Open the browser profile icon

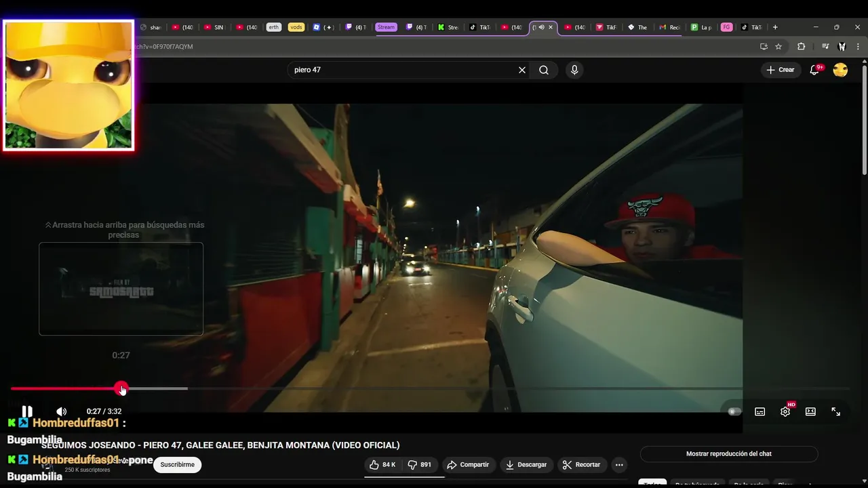[842, 46]
